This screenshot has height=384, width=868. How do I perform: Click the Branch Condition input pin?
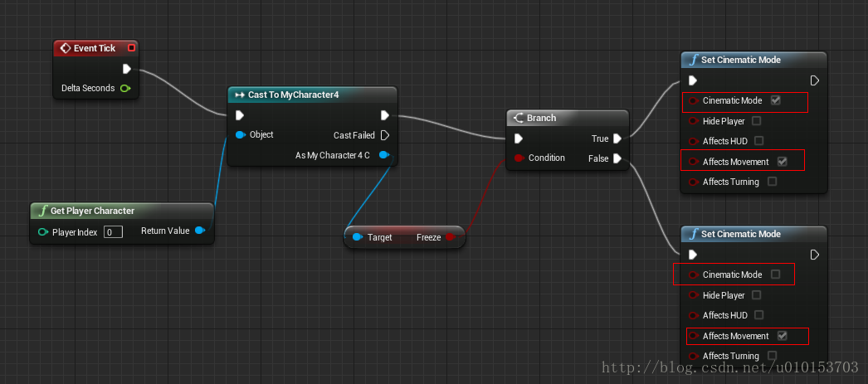519,158
